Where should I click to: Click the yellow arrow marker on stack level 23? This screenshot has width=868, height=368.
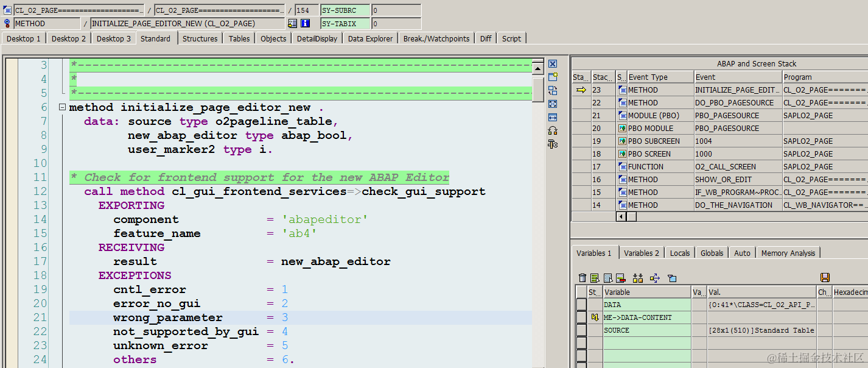[581, 90]
